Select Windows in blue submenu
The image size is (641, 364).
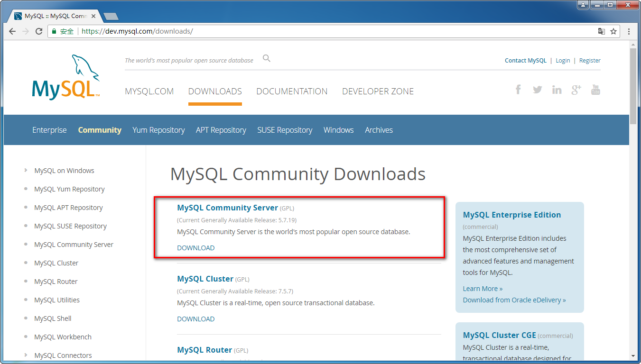click(339, 130)
